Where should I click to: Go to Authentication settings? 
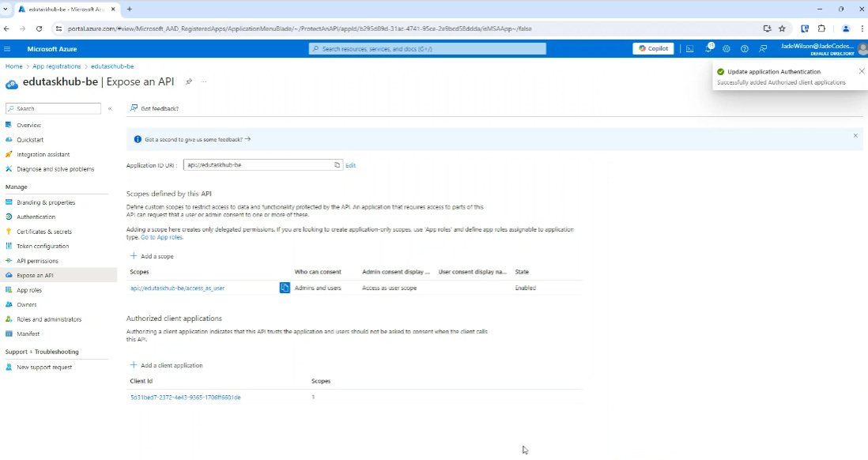click(x=36, y=217)
